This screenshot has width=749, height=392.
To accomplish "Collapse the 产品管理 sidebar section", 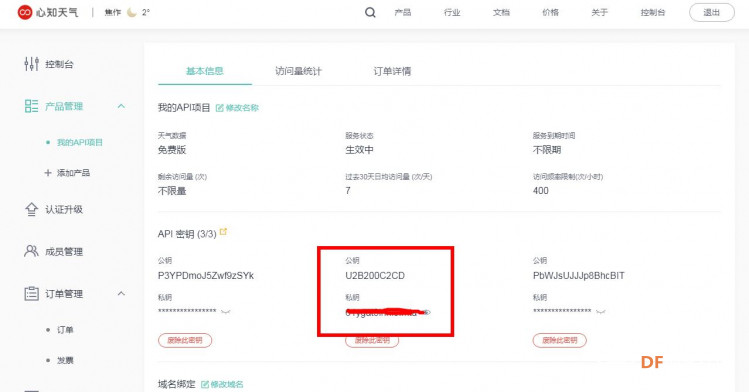I will 121,106.
